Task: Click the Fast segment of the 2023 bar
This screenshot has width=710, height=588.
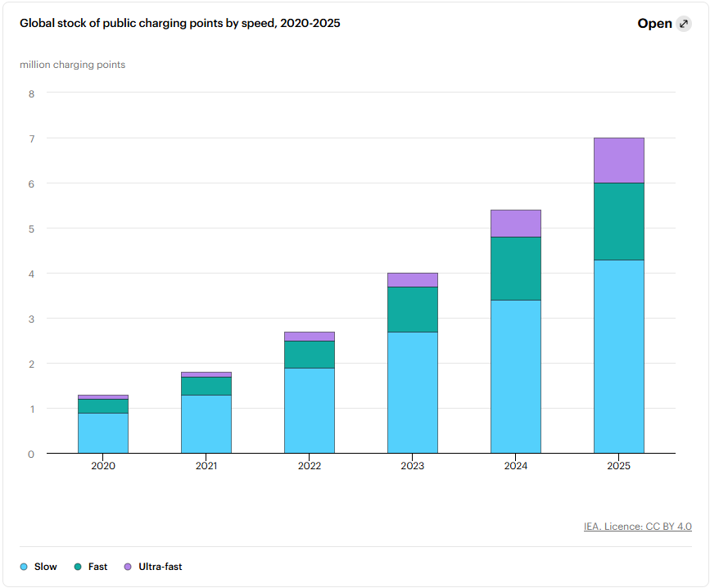Action: (413, 310)
